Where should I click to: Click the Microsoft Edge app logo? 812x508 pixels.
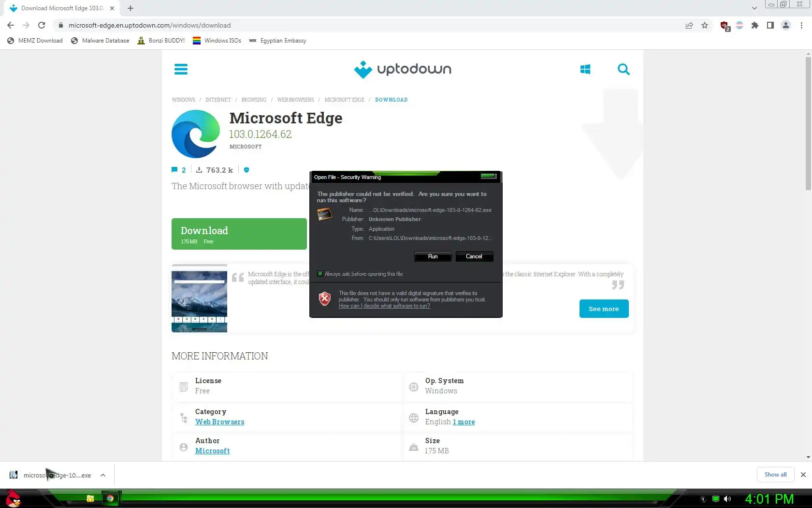[196, 134]
